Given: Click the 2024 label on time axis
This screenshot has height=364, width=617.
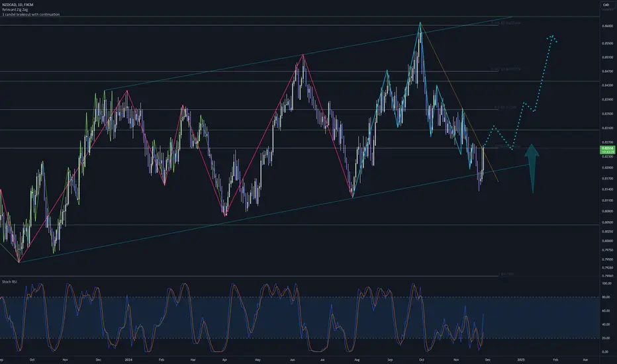Looking at the screenshot, I should click(x=128, y=359).
